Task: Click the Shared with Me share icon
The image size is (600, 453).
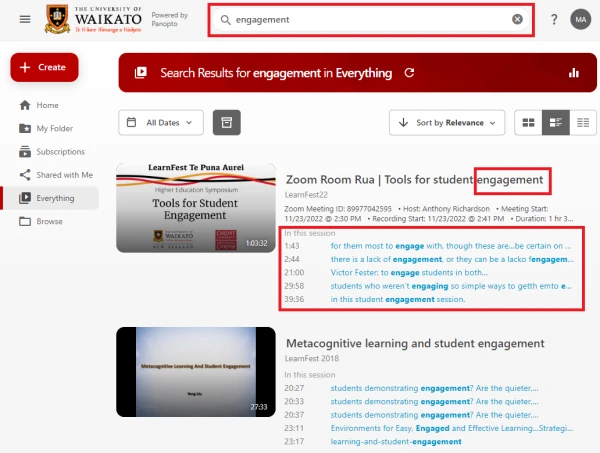Action: [x=25, y=175]
